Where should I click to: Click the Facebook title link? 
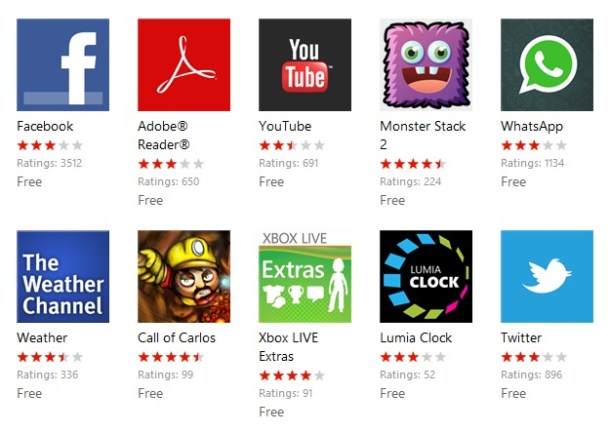click(45, 126)
